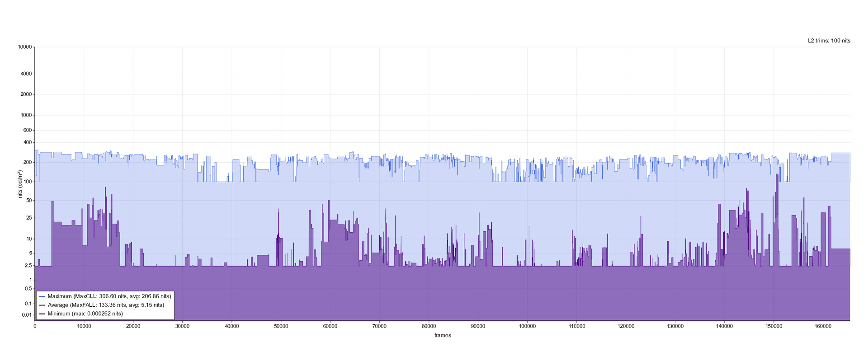Click the 1000 tick on the y-axis

[x=26, y=115]
